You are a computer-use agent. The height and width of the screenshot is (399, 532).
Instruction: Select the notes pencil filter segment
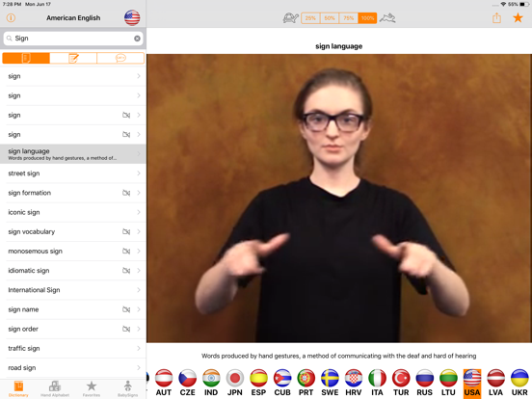(x=73, y=58)
